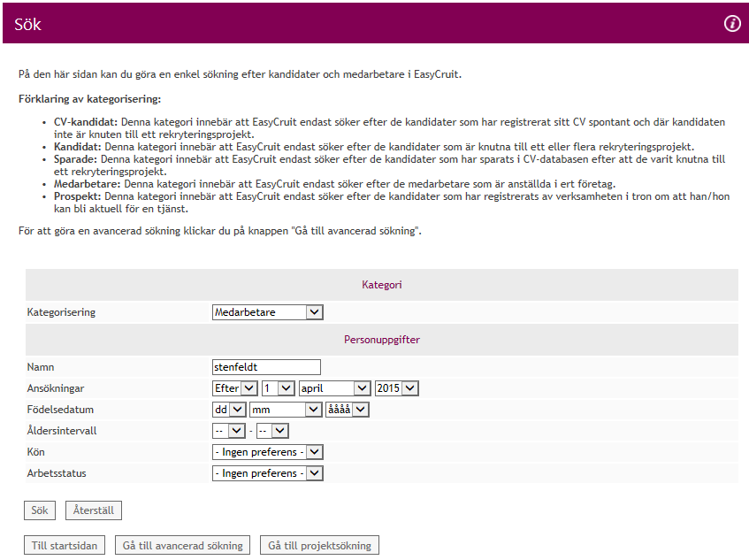Viewport: 749px width, 560px height.
Task: Click the Födelsedatum label
Action: click(x=60, y=410)
